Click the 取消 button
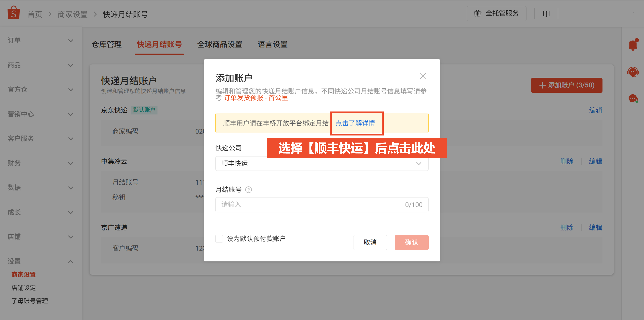 pyautogui.click(x=370, y=242)
